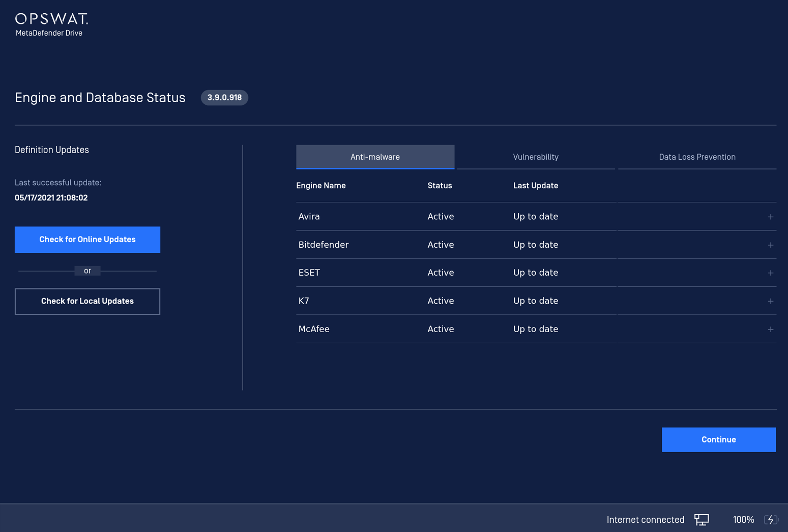
Task: Expand the McAfee engine row
Action: (770, 329)
